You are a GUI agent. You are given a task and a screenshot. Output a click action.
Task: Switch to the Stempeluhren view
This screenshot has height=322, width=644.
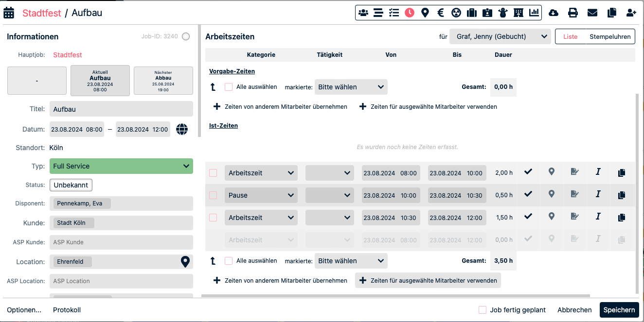click(x=610, y=36)
